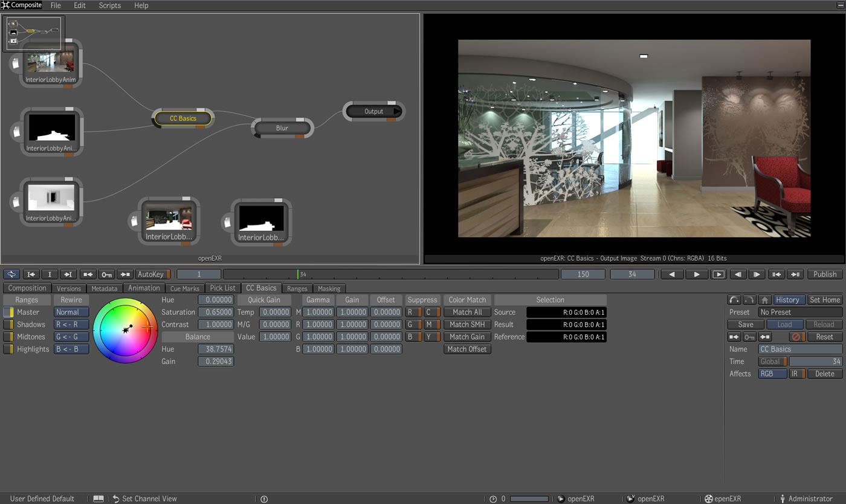Screen dimensions: 846x504
Task: Click inside the color balance wheel
Action: coord(126,331)
